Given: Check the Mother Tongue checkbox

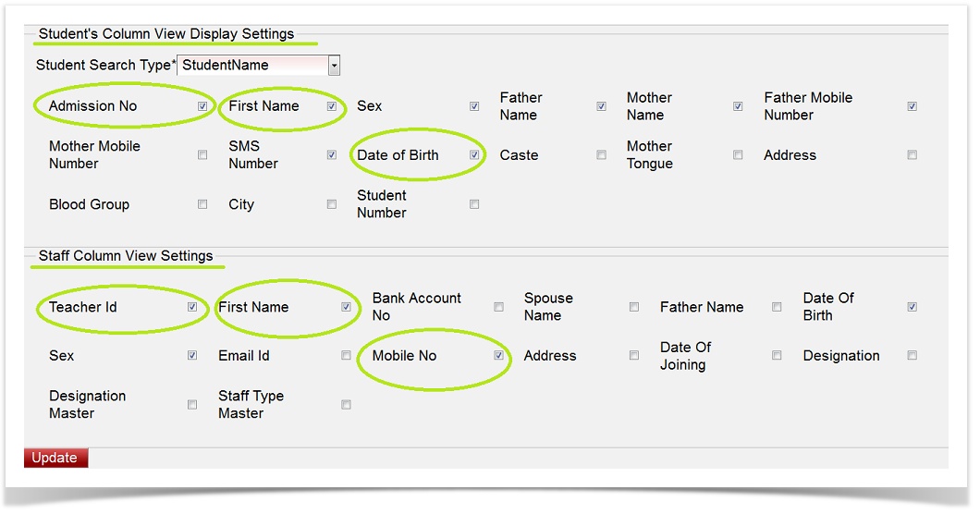Looking at the screenshot, I should (738, 155).
